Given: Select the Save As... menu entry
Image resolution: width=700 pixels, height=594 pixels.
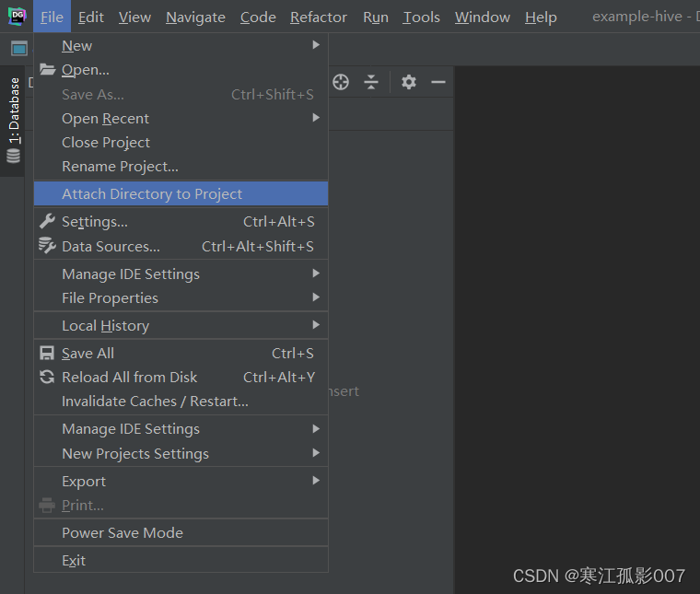Looking at the screenshot, I should (181, 94).
